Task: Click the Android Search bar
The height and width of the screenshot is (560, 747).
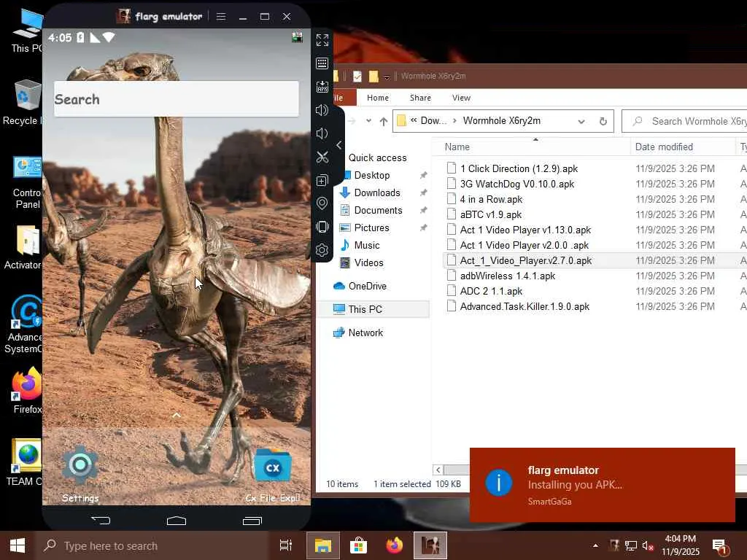Action: (177, 99)
